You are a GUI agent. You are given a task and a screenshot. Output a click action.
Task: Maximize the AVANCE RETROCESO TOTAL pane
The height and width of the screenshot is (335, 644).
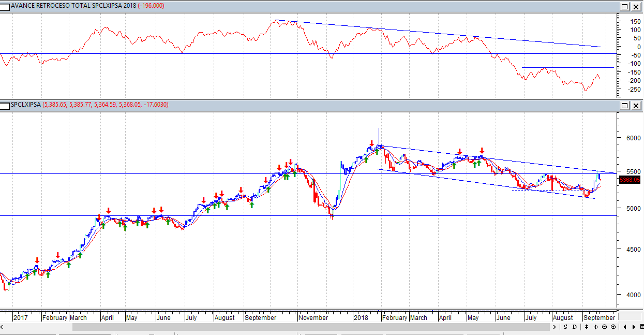[x=624, y=6]
